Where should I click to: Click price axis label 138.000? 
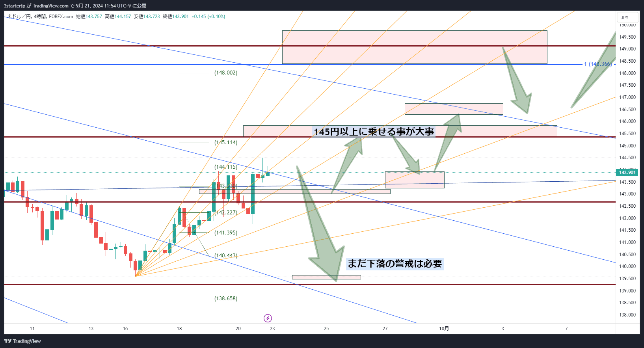click(627, 315)
